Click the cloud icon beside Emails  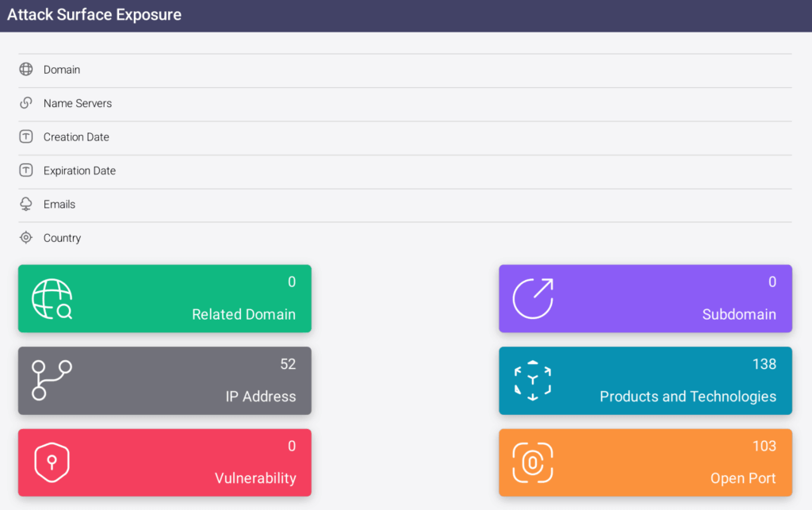(26, 204)
